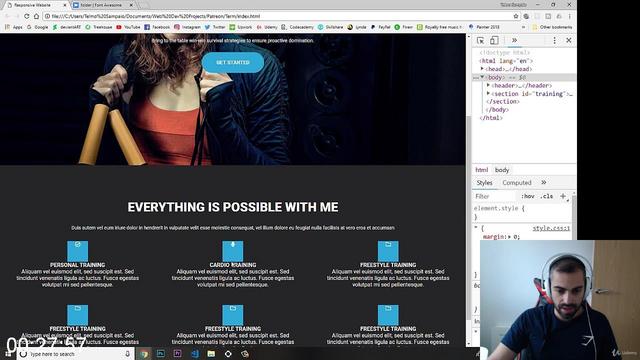Click the Personal Training blue icon

point(78,251)
